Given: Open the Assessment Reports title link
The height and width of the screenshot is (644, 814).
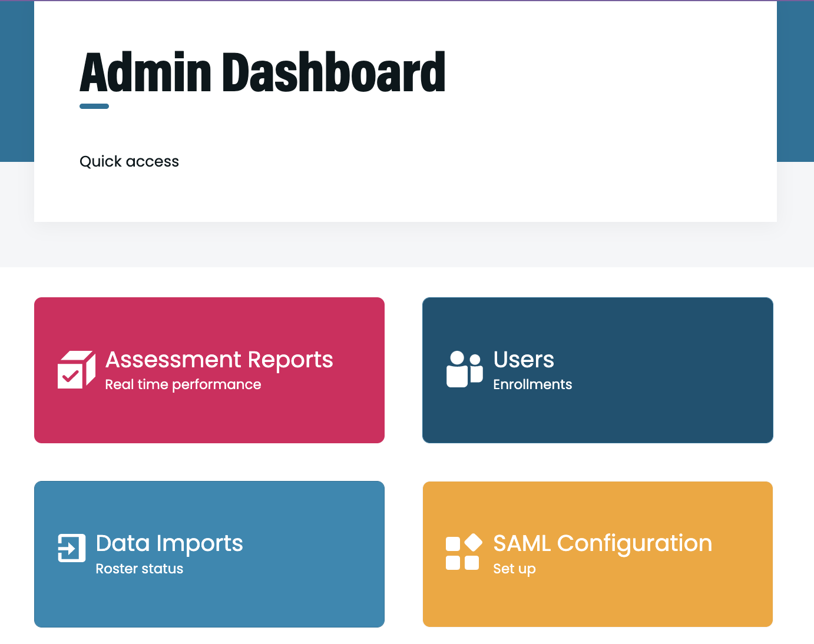Looking at the screenshot, I should [219, 360].
